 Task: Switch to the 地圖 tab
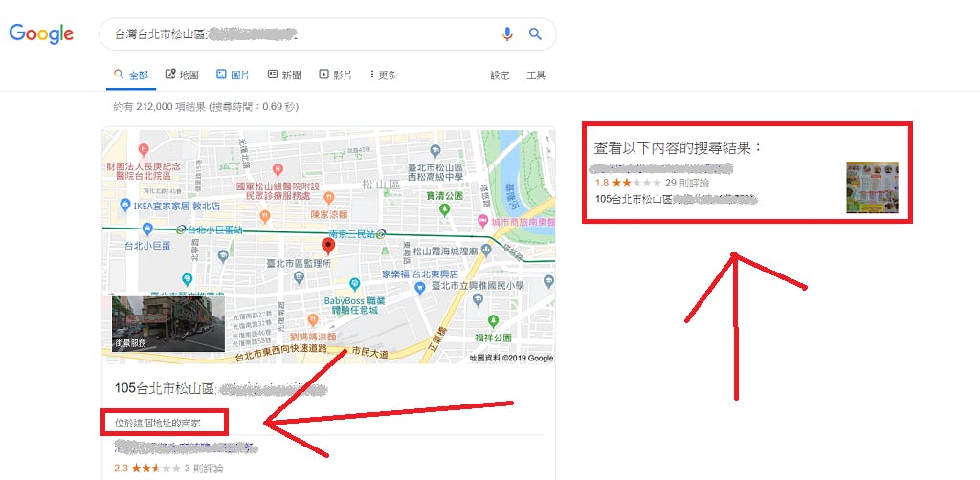click(182, 75)
